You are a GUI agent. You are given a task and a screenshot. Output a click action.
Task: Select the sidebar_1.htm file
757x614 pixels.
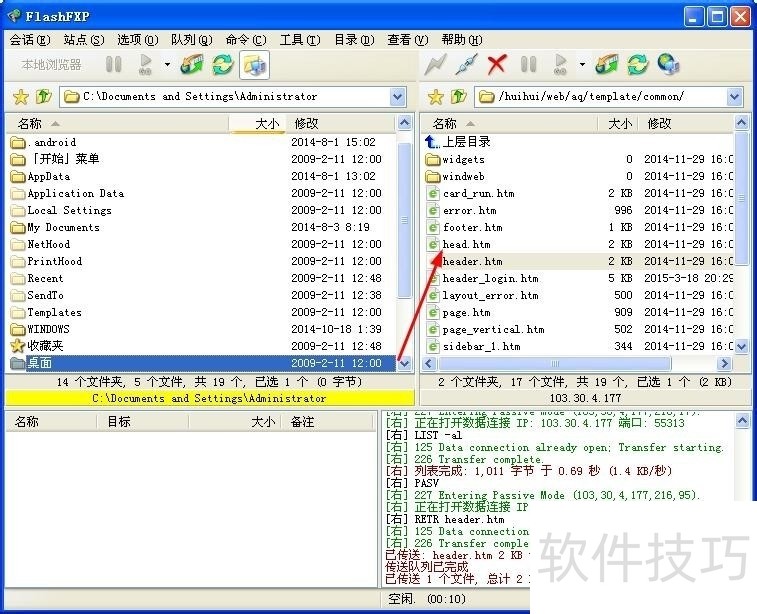[578, 346]
